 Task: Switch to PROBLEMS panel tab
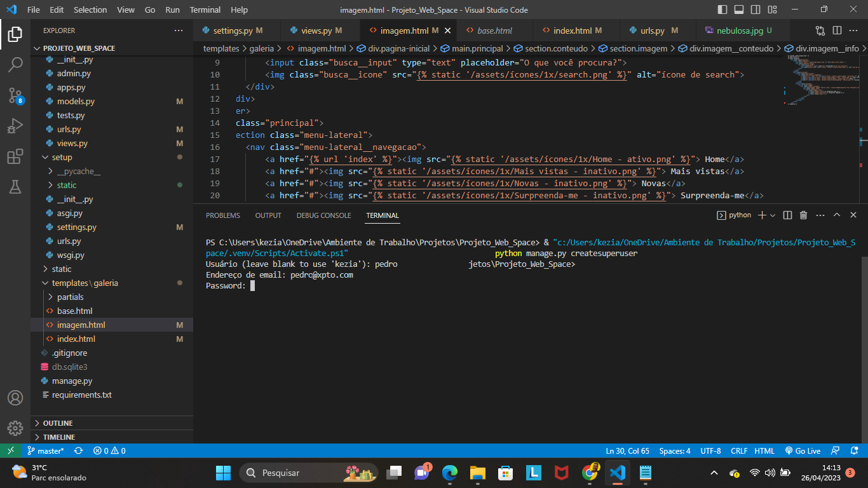(223, 215)
